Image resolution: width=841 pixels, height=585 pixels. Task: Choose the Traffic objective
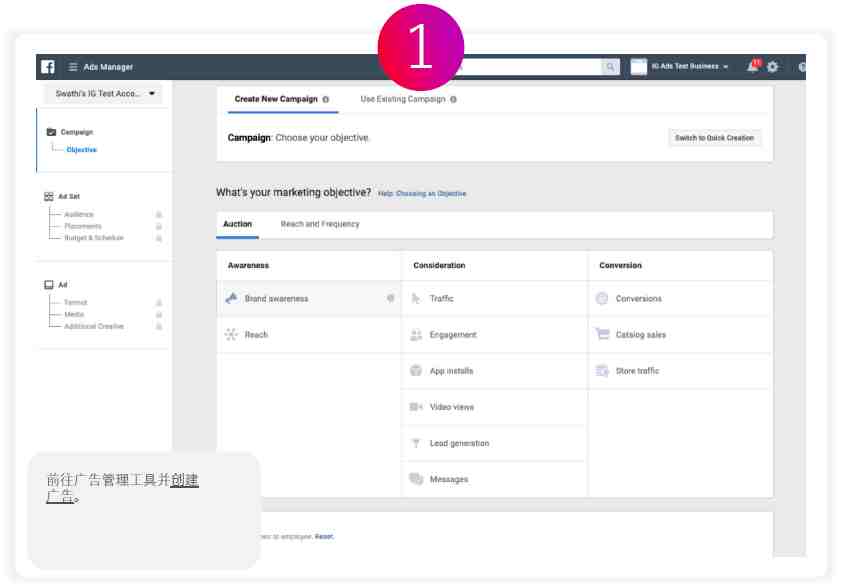495,299
